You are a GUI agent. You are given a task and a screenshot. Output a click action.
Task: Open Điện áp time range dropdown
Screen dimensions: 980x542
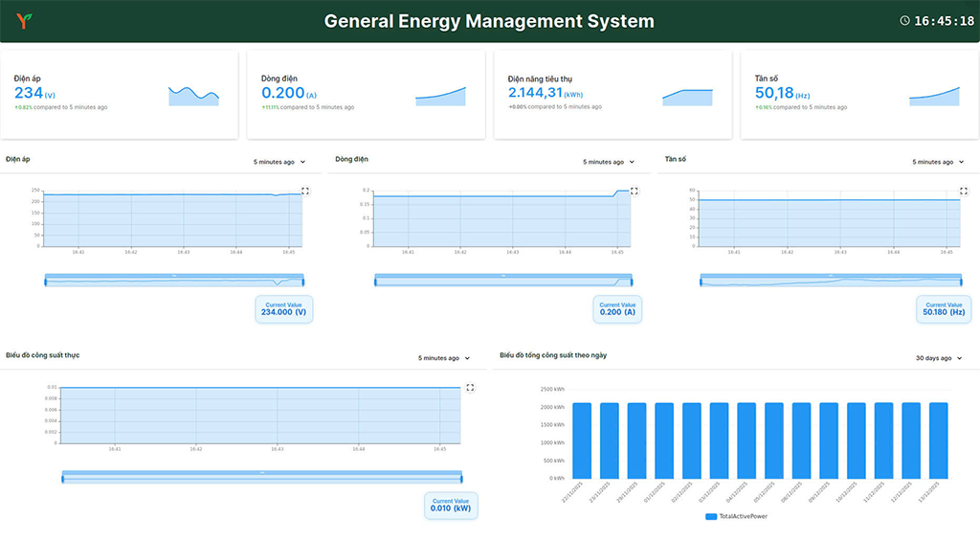[x=279, y=162]
